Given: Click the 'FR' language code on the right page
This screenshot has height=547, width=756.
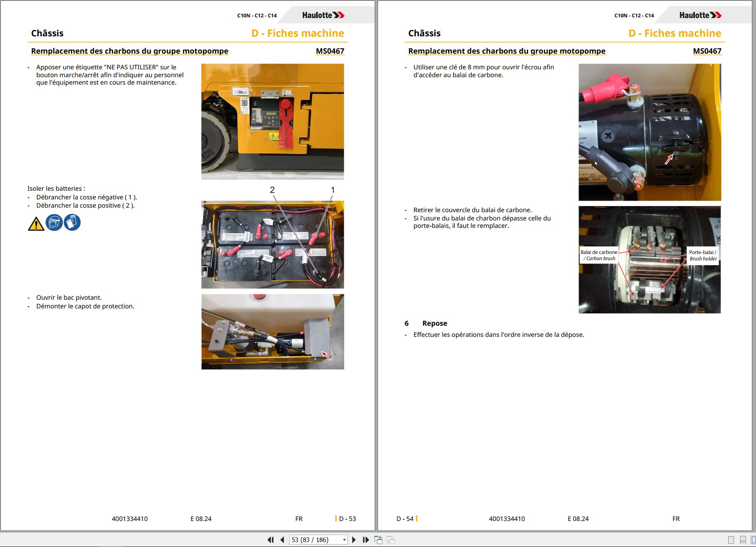Looking at the screenshot, I should point(676,519).
